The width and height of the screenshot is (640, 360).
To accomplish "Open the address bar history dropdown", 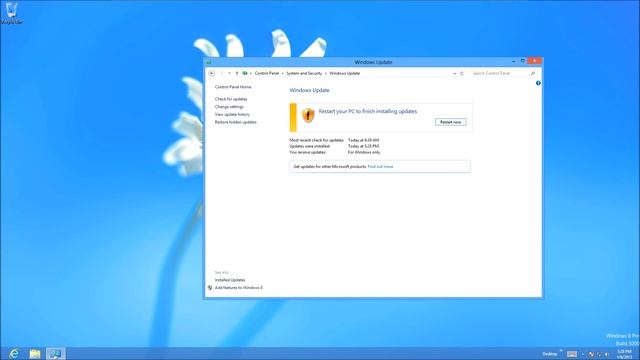I will (454, 73).
